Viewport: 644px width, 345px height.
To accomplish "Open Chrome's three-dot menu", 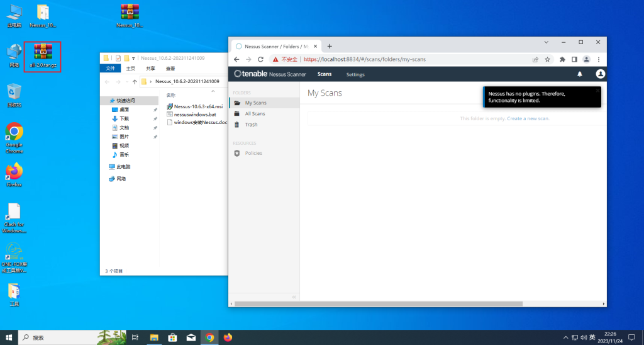I will [x=599, y=59].
